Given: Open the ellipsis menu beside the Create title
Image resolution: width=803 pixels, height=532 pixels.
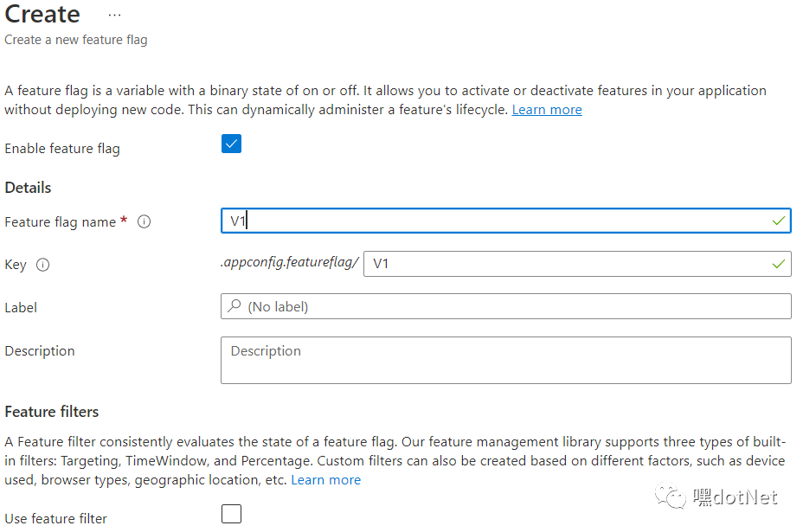Looking at the screenshot, I should point(115,16).
